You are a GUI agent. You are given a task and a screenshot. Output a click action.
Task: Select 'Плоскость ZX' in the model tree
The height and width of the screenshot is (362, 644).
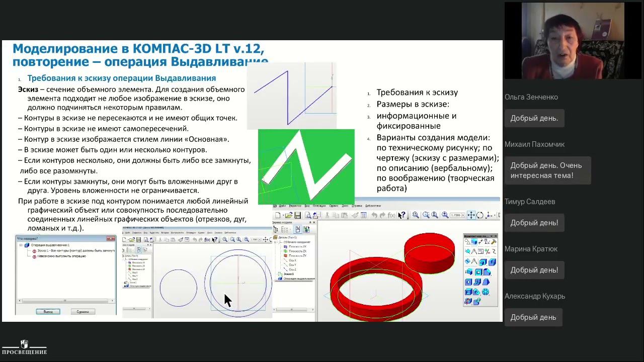(x=297, y=251)
